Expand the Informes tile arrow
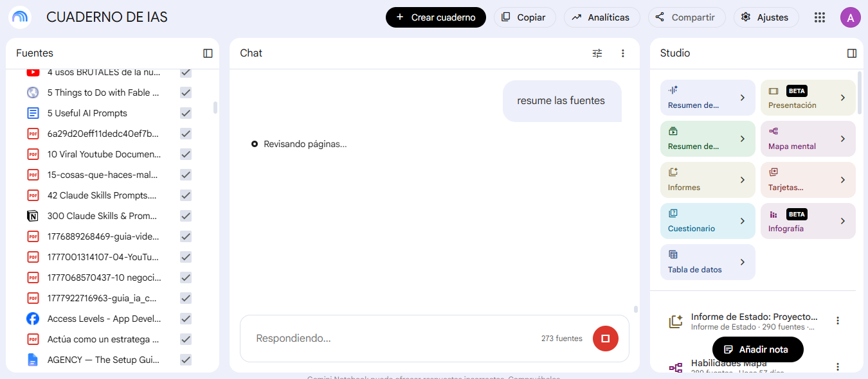Image resolution: width=868 pixels, height=379 pixels. click(742, 180)
